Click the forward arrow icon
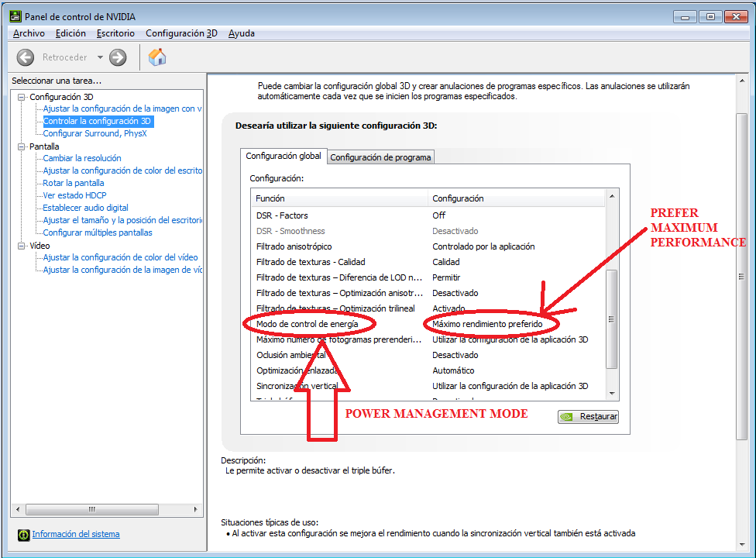Viewport: 756px width, 558px height. [118, 57]
